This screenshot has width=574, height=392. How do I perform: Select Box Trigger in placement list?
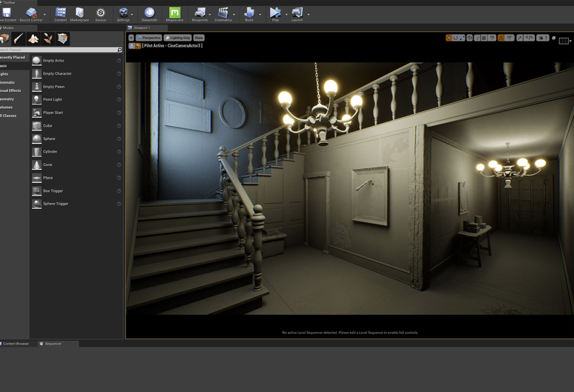77,191
